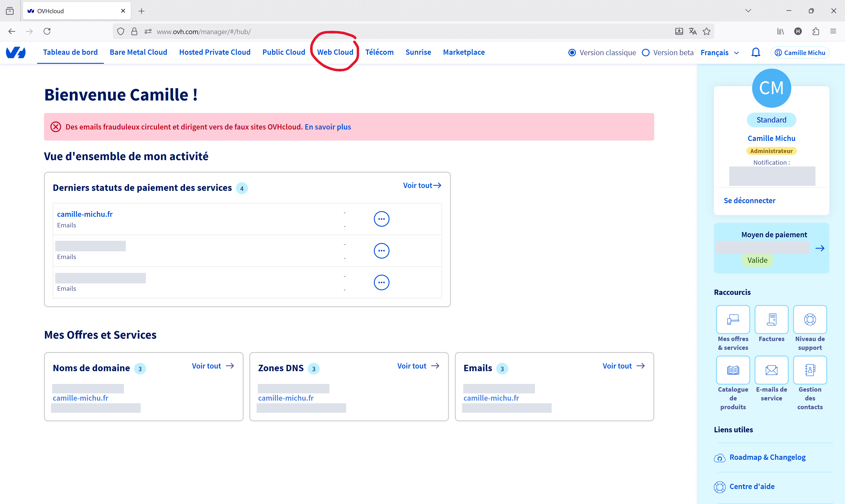Screen dimensions: 845x504
Task: Select the Version beta radio button
Action: [x=646, y=53]
